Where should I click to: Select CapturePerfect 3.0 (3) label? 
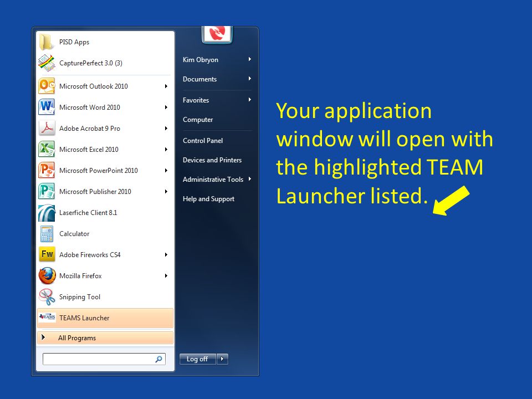[x=90, y=63]
